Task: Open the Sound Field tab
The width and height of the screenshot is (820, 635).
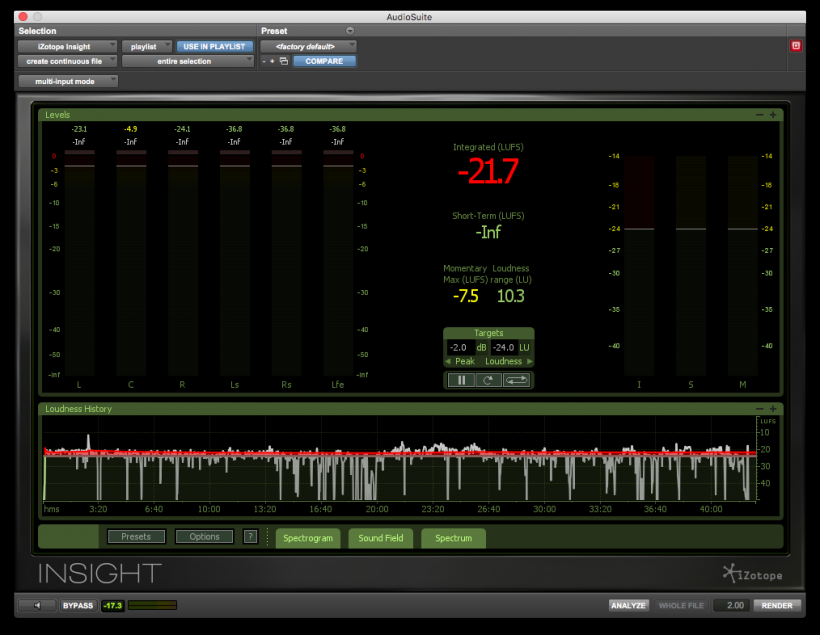Action: pyautogui.click(x=381, y=538)
